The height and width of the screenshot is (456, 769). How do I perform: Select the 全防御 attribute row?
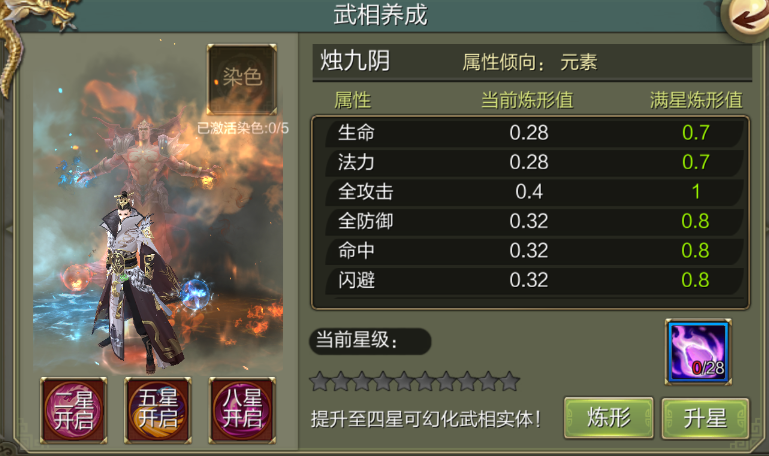(535, 221)
